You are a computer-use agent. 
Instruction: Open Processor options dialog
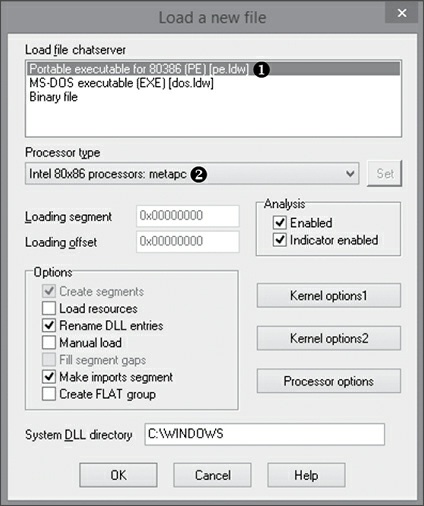pyautogui.click(x=329, y=381)
